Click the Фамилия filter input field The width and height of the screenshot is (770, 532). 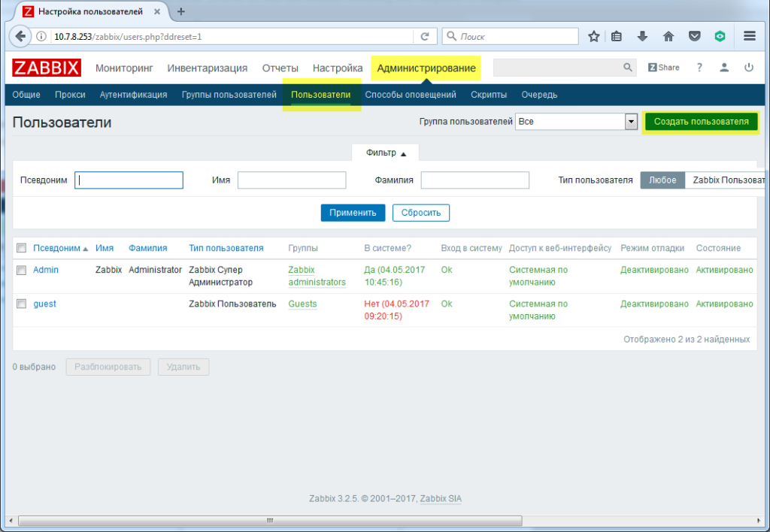tap(475, 180)
